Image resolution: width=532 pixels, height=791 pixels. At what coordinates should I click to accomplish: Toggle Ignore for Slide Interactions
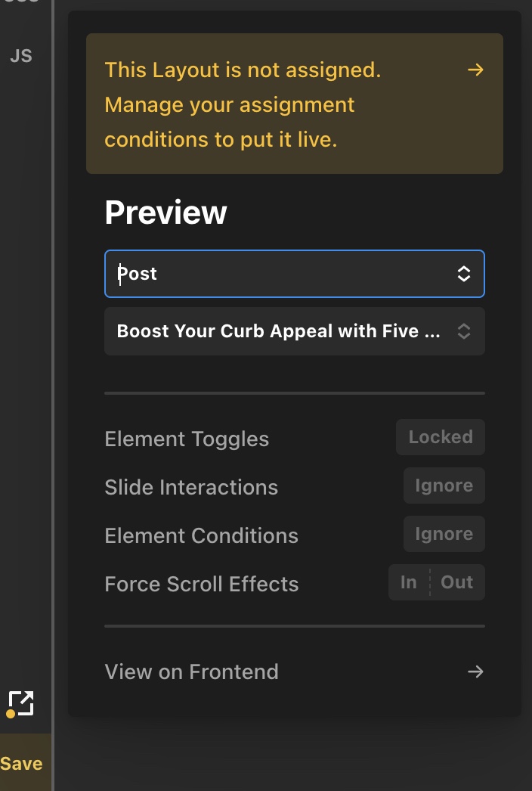[444, 485]
